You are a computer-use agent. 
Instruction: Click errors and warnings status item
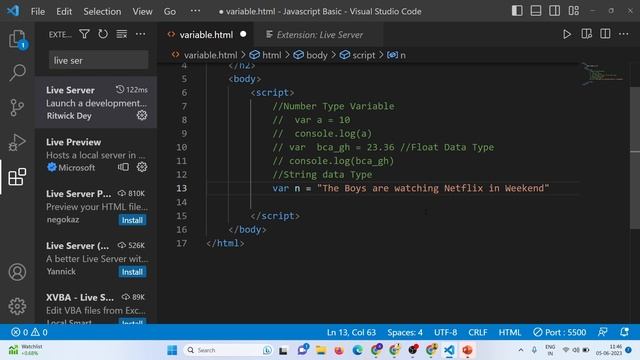point(29,332)
